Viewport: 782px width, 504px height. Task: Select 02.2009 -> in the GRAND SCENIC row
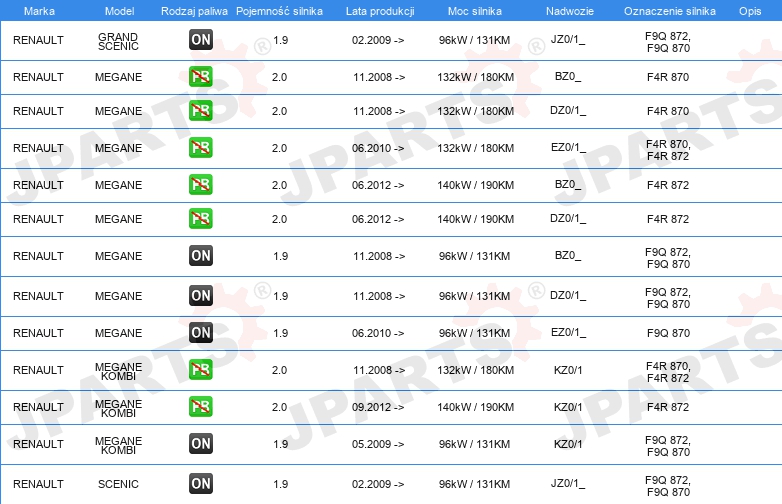pos(378,40)
